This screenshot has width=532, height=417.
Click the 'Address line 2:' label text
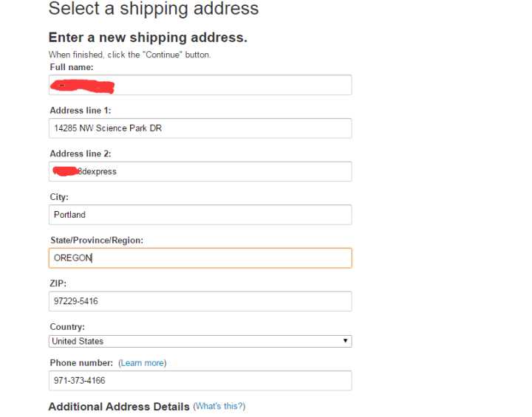click(80, 154)
